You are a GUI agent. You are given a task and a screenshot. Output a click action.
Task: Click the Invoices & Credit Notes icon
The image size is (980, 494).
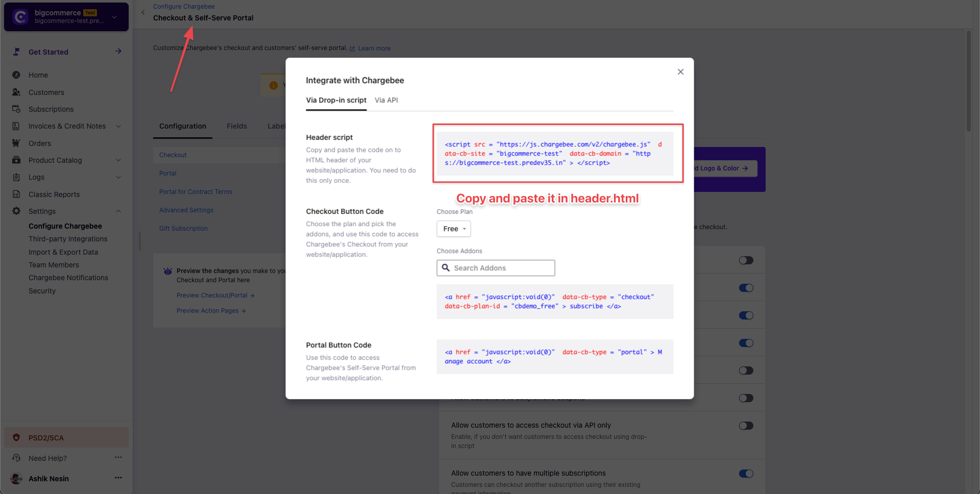point(16,126)
